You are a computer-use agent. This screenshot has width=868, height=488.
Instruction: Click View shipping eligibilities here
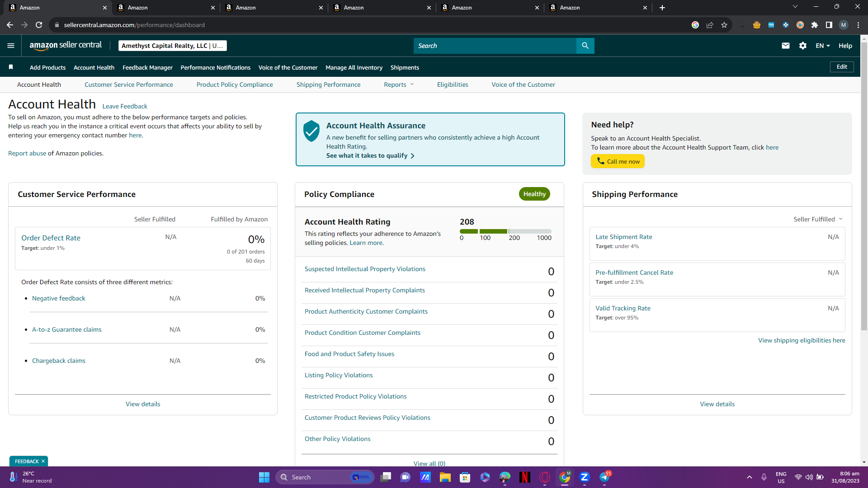(x=802, y=340)
